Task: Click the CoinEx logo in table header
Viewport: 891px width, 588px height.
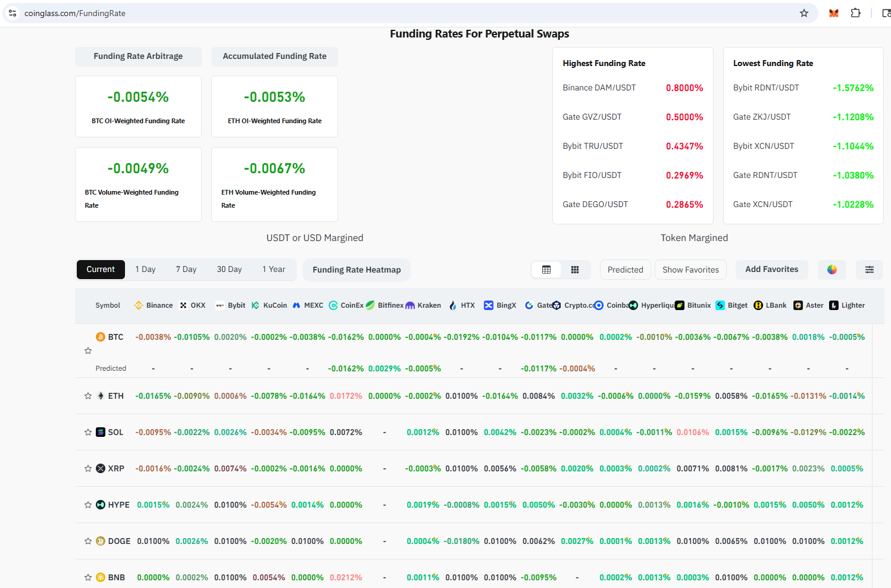Action: pyautogui.click(x=333, y=305)
